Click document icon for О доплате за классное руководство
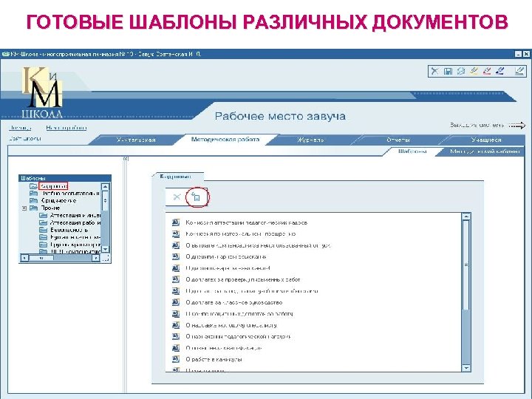 (x=175, y=302)
